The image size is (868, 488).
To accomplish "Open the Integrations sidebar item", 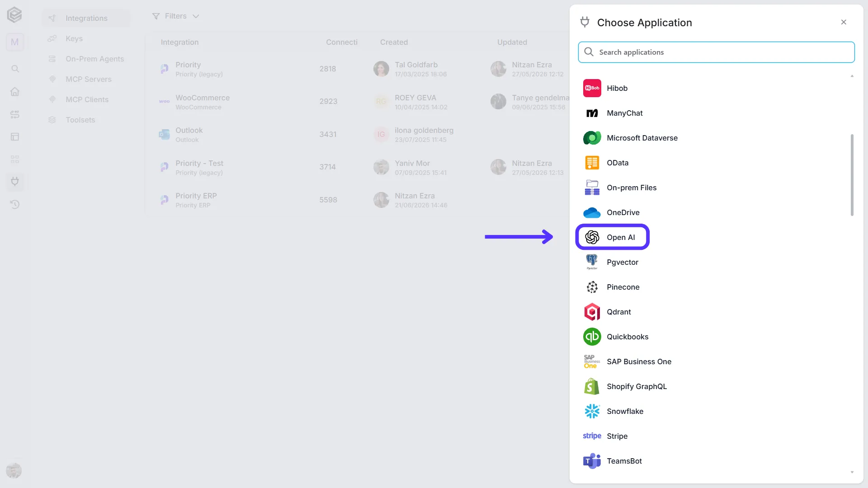I will pos(86,18).
